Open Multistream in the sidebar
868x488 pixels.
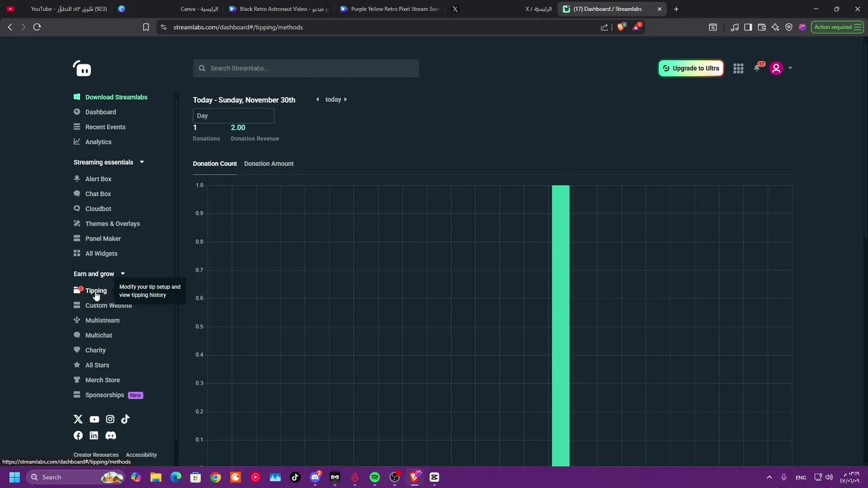coord(102,321)
